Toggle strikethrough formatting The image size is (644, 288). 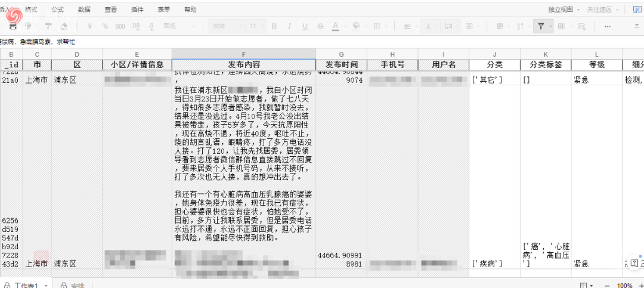pos(320,26)
